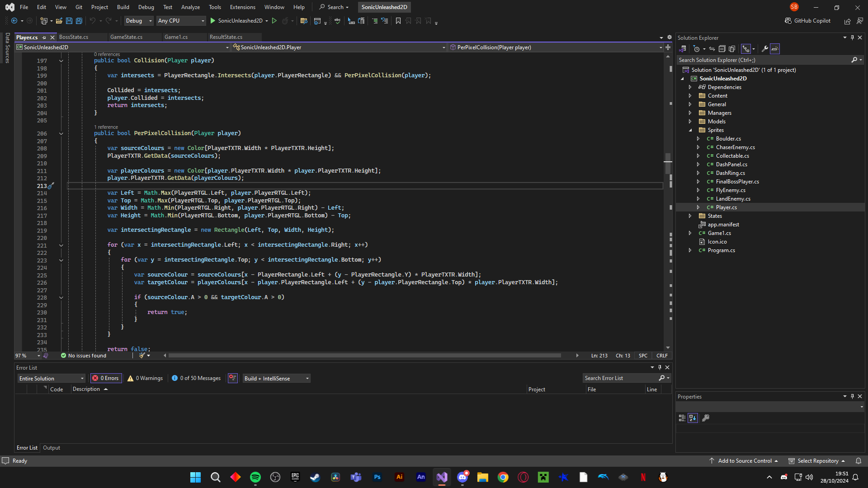Collapse the Sprites folder

click(690, 130)
